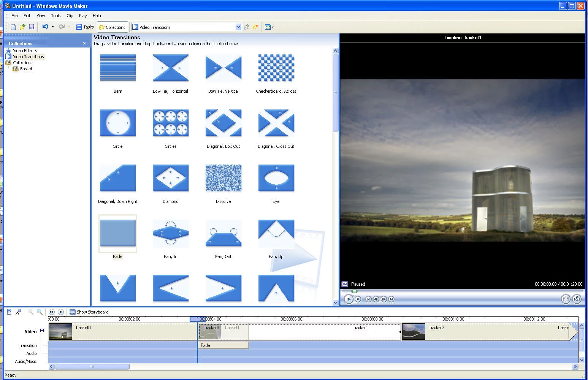Zoom in on the timeline with magnifier icon
Image resolution: width=588 pixels, height=380 pixels.
[x=31, y=312]
